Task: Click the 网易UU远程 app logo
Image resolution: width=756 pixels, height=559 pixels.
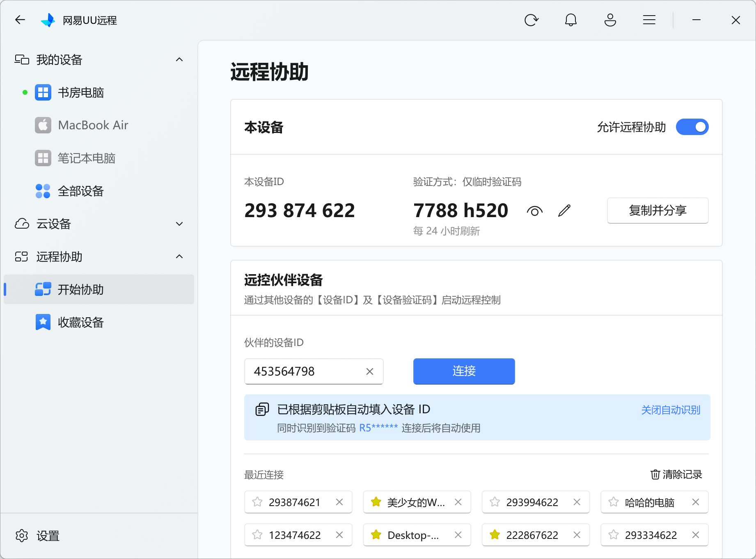Action: pyautogui.click(x=48, y=20)
